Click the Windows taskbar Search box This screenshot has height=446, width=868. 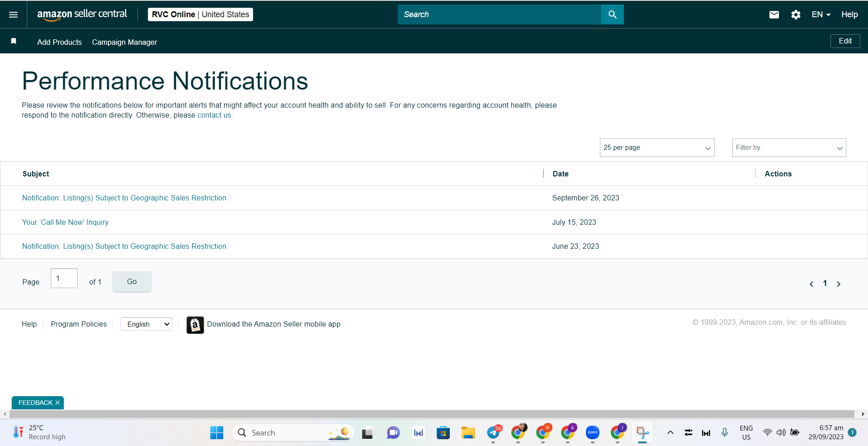293,433
